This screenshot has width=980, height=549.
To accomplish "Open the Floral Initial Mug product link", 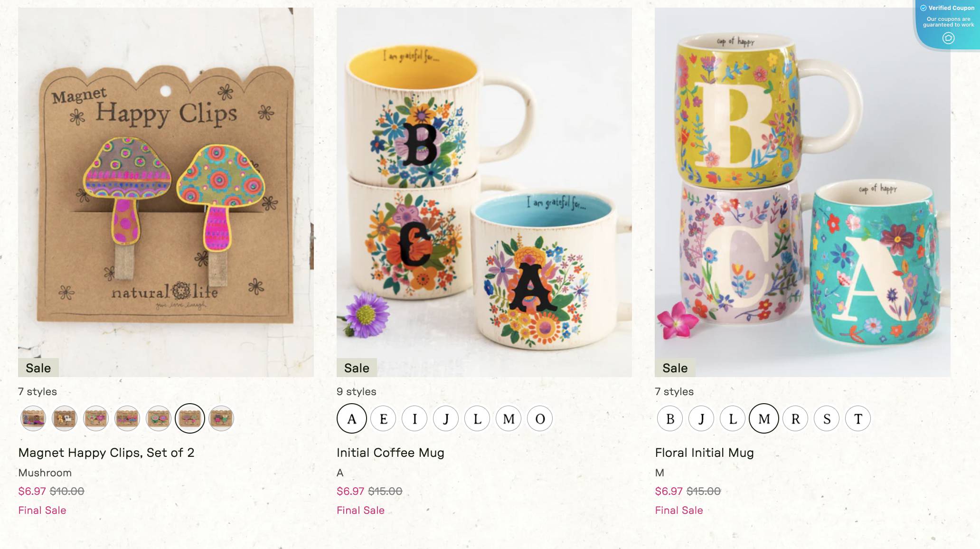I will tap(704, 453).
